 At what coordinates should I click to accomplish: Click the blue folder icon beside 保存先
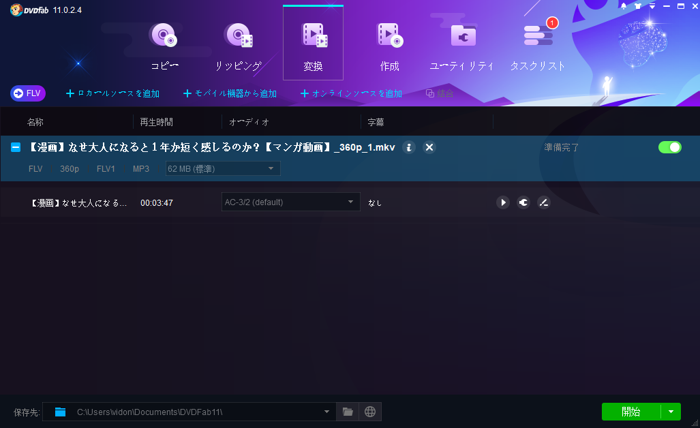(60, 411)
